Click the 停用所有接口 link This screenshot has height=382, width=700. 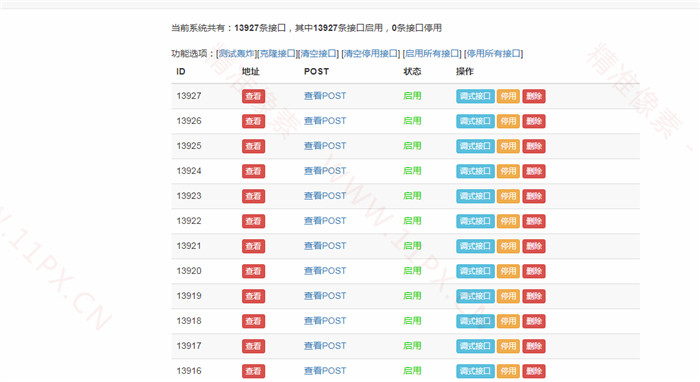[493, 54]
